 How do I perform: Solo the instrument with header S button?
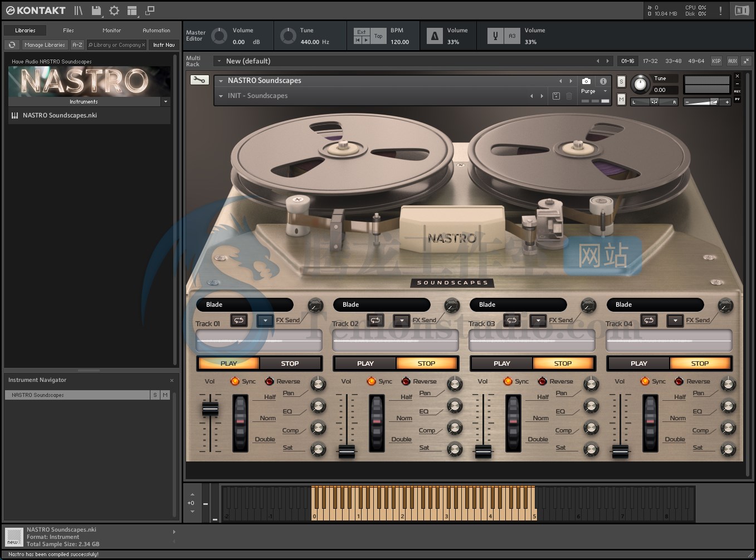(x=622, y=82)
